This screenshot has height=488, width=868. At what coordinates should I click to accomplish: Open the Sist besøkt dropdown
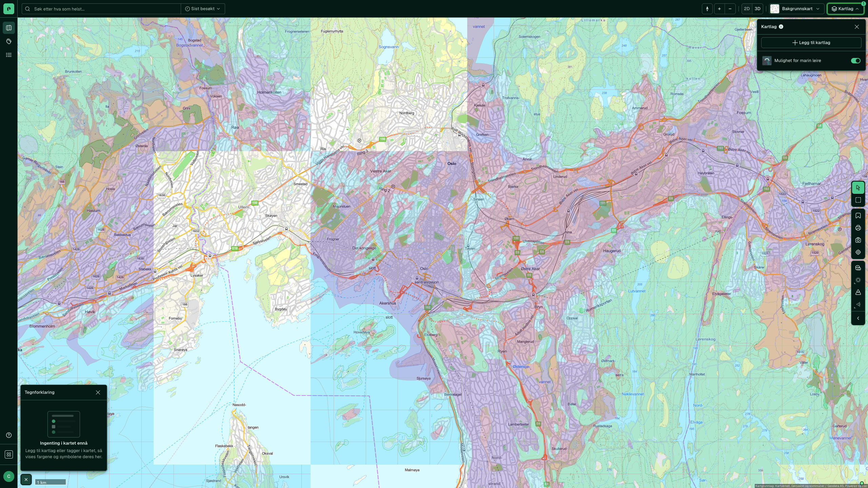pos(203,9)
